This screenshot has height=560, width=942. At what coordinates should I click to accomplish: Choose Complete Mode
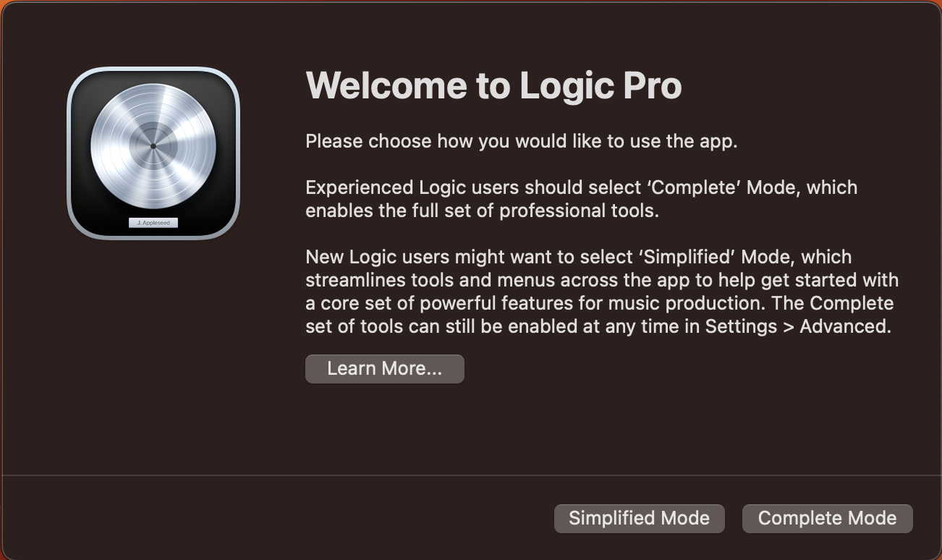tap(827, 518)
